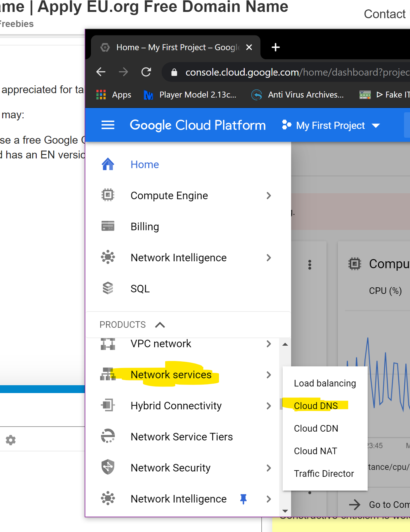This screenshot has width=410, height=532.
Task: Open the Home link in sidebar
Action: 145,164
